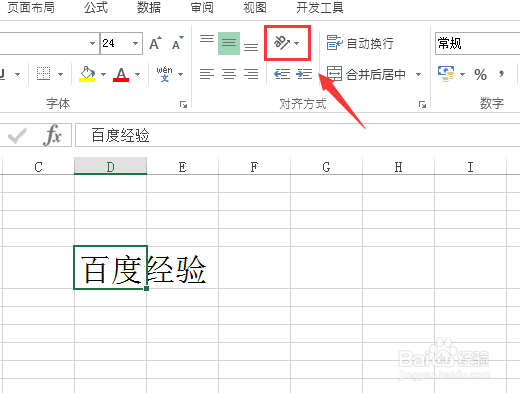Click the 自动换行 wrap text button

tap(360, 43)
